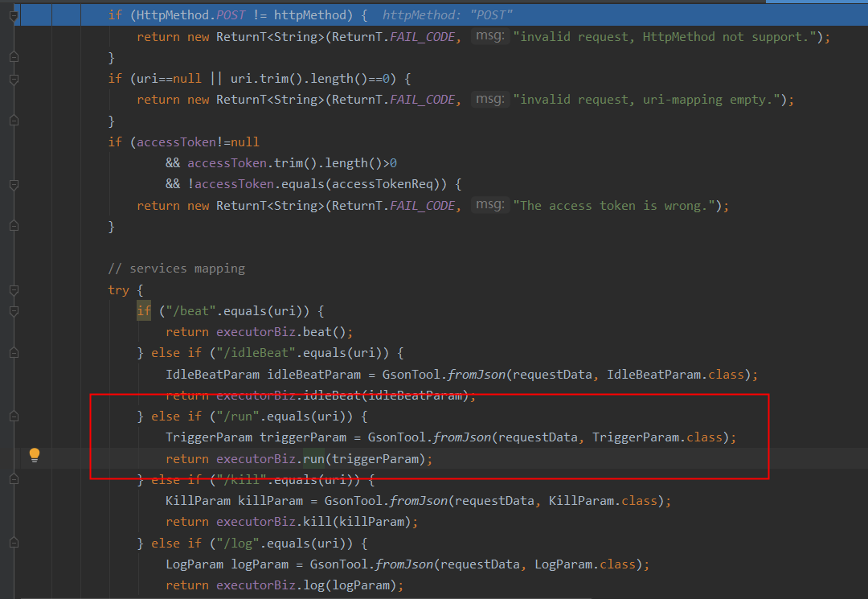
Task: Click msg: hint before "HttpMethod not support."
Action: (490, 36)
